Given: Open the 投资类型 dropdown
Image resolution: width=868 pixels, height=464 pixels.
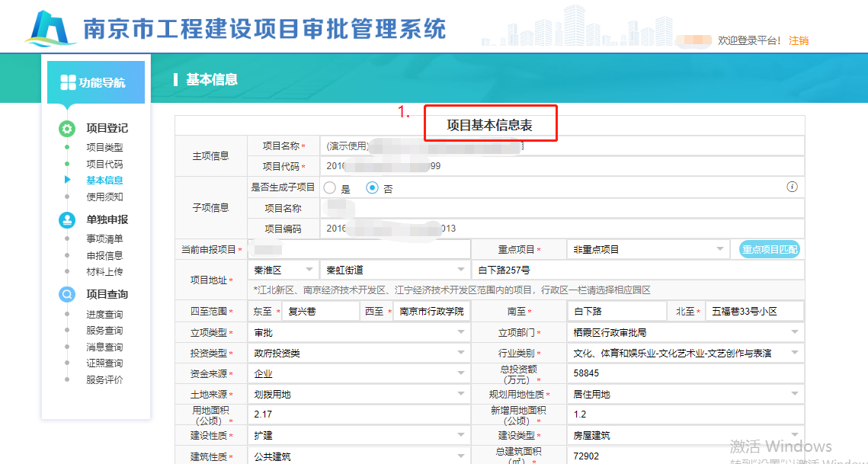Looking at the screenshot, I should click(360, 354).
